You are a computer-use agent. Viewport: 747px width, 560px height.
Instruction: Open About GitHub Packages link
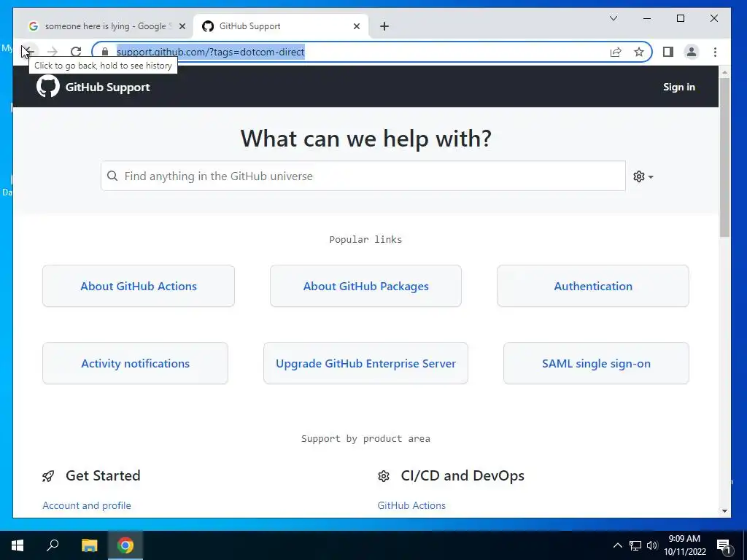[x=366, y=286]
